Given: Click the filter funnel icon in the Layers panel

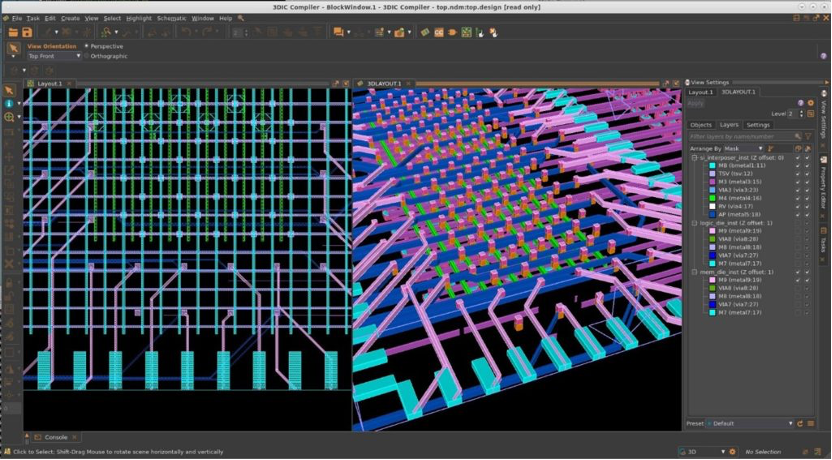Looking at the screenshot, I should coord(810,136).
